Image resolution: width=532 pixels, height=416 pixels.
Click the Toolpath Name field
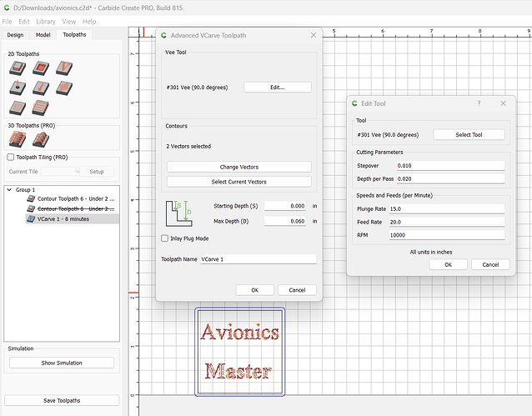click(x=258, y=259)
